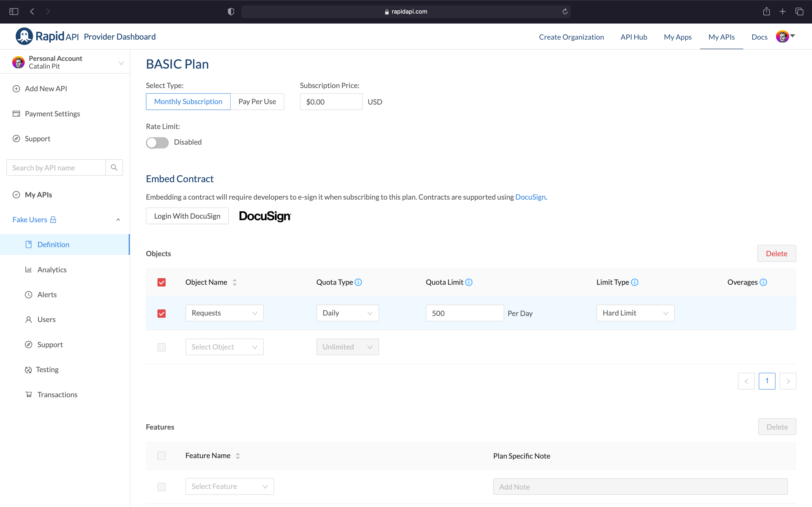Click the red Objects Delete button
The width and height of the screenshot is (812, 507).
[x=776, y=253]
